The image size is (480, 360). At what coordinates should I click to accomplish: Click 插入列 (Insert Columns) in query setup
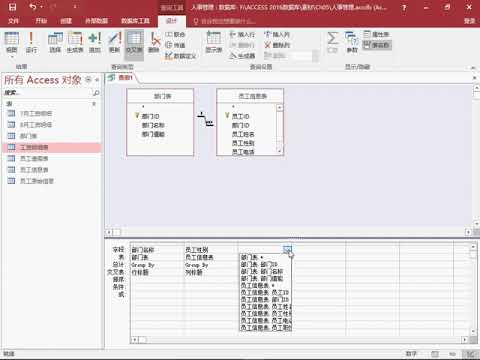click(x=277, y=34)
